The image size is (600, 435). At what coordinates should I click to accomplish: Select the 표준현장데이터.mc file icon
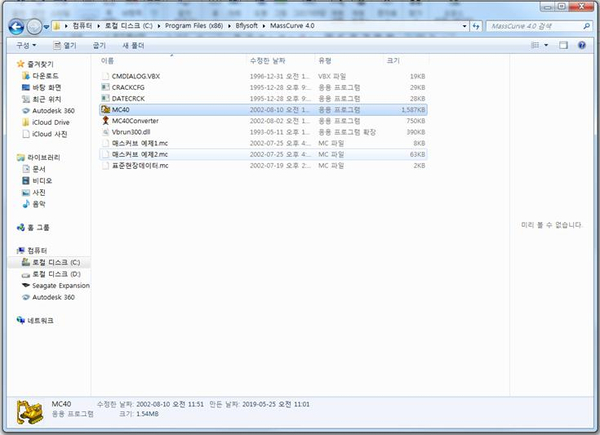click(106, 165)
